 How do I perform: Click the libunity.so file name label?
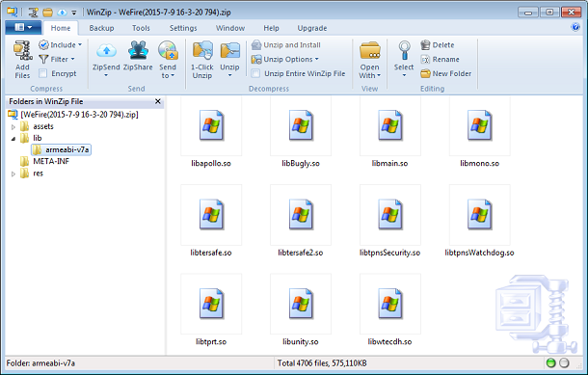(301, 341)
